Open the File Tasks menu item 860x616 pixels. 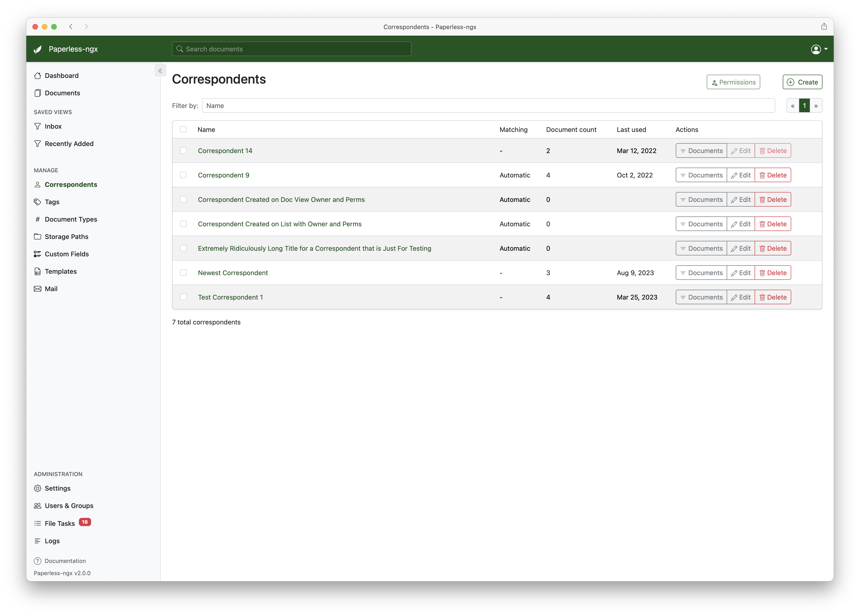[60, 524]
